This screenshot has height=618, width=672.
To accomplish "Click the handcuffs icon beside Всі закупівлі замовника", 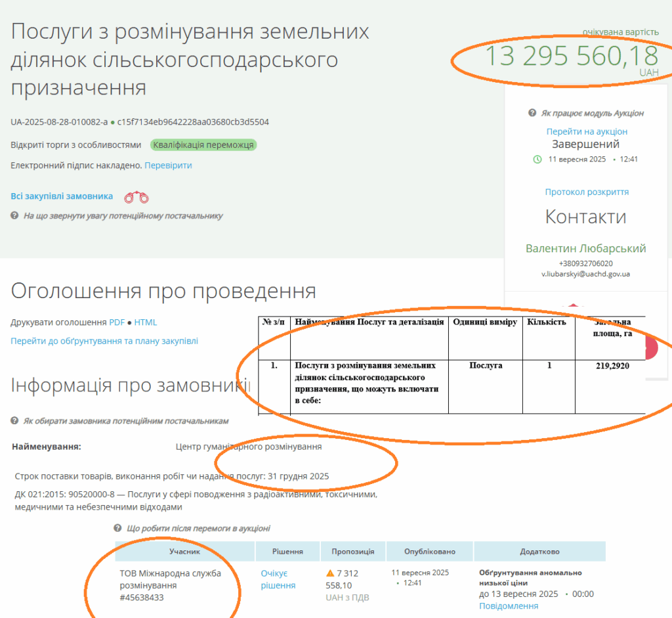I will click(136, 196).
